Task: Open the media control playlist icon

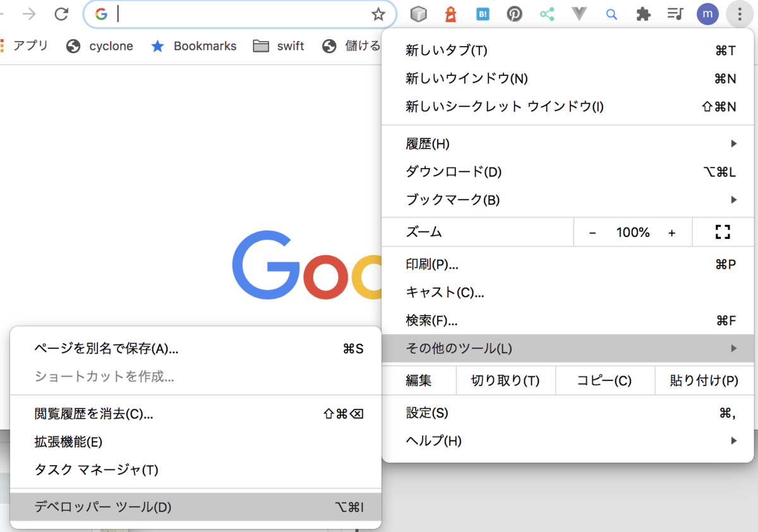Action: coord(675,14)
